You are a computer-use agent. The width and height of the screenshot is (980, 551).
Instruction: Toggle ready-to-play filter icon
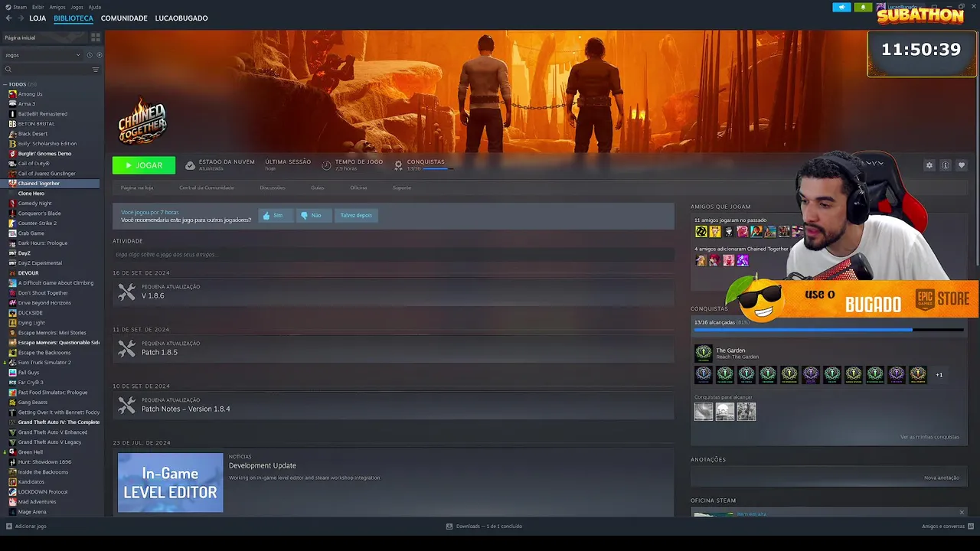pyautogui.click(x=99, y=55)
